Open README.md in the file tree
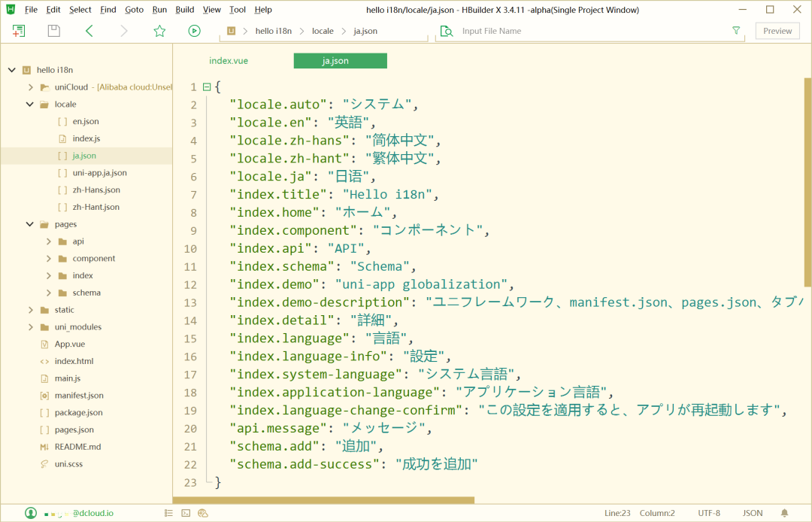 [77, 446]
